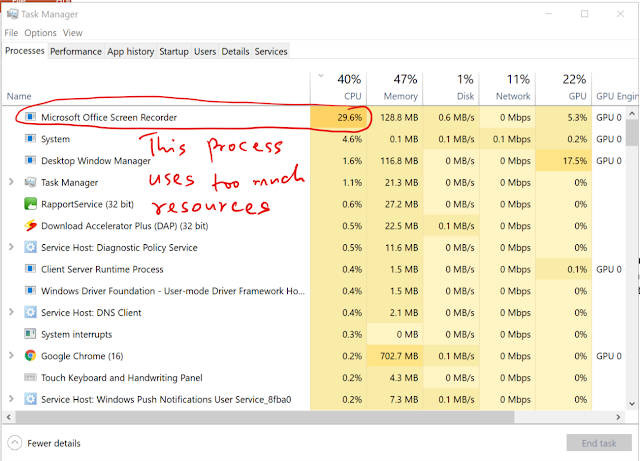Open the Options menu
Image resolution: width=640 pixels, height=461 pixels.
[40, 33]
